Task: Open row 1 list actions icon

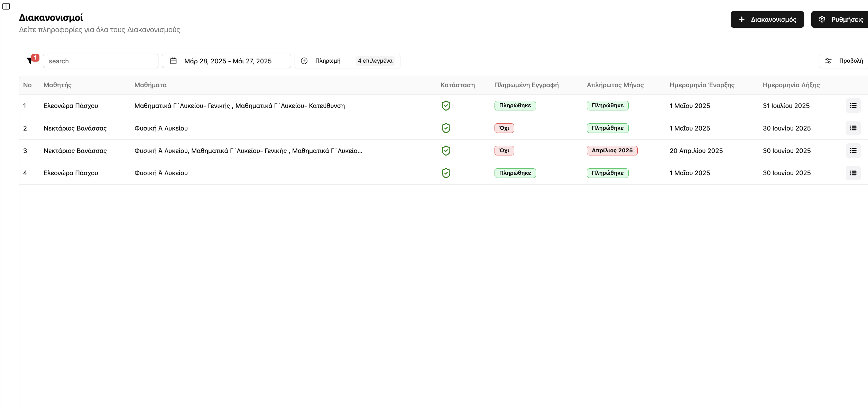Action: pyautogui.click(x=853, y=106)
